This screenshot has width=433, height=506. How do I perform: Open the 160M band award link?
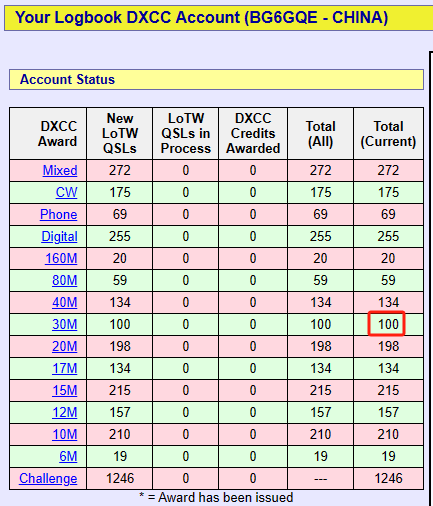61,258
